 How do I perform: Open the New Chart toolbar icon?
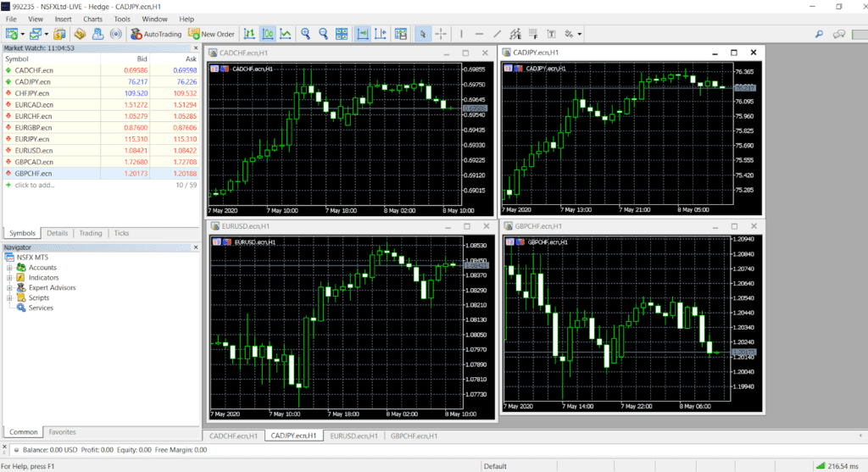point(12,34)
